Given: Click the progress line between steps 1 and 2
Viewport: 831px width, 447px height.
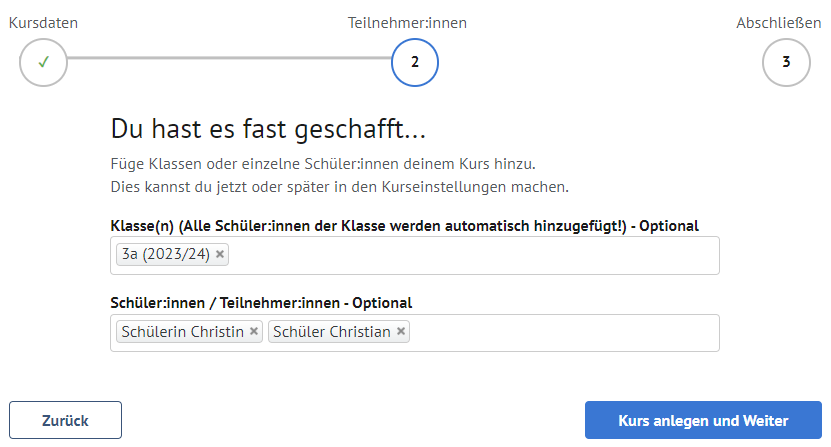Looking at the screenshot, I should click(228, 58).
